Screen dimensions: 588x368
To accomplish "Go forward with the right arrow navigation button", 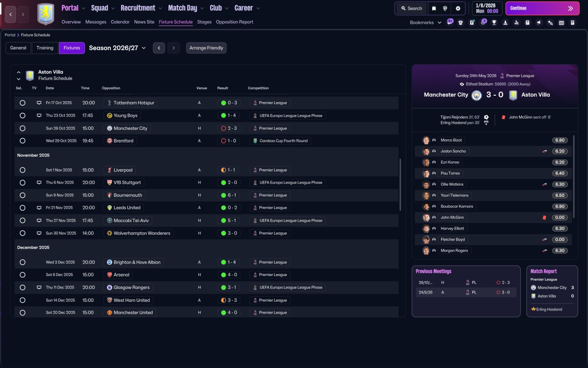I will point(23,14).
